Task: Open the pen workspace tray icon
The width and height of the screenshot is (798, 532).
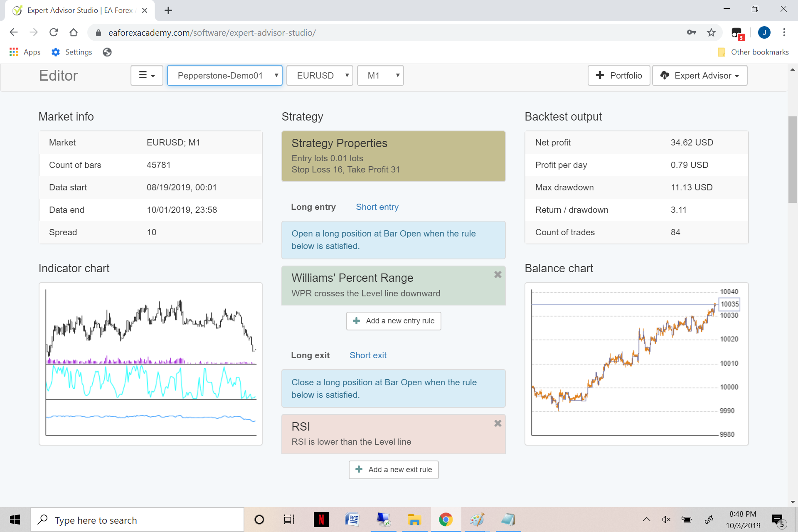Action: (709, 520)
